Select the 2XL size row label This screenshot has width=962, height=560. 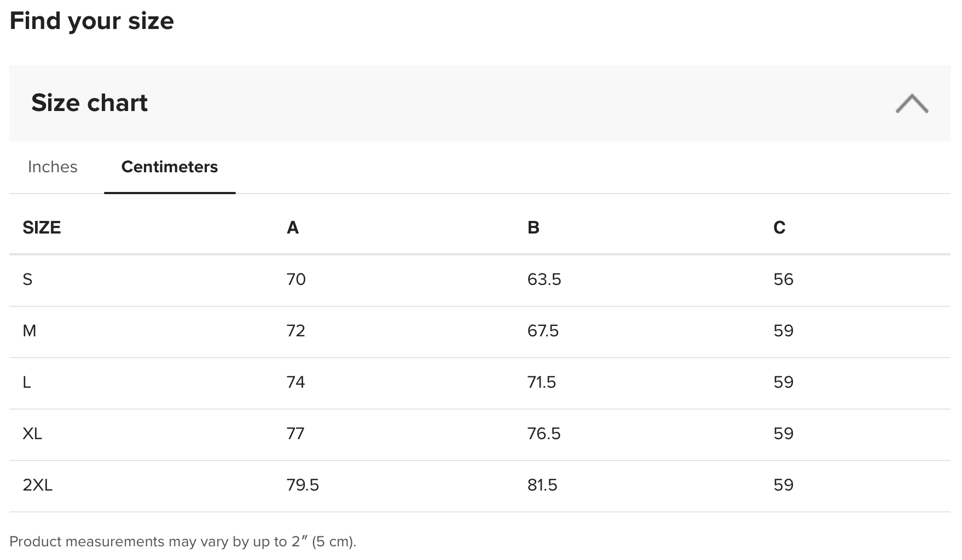(x=38, y=485)
